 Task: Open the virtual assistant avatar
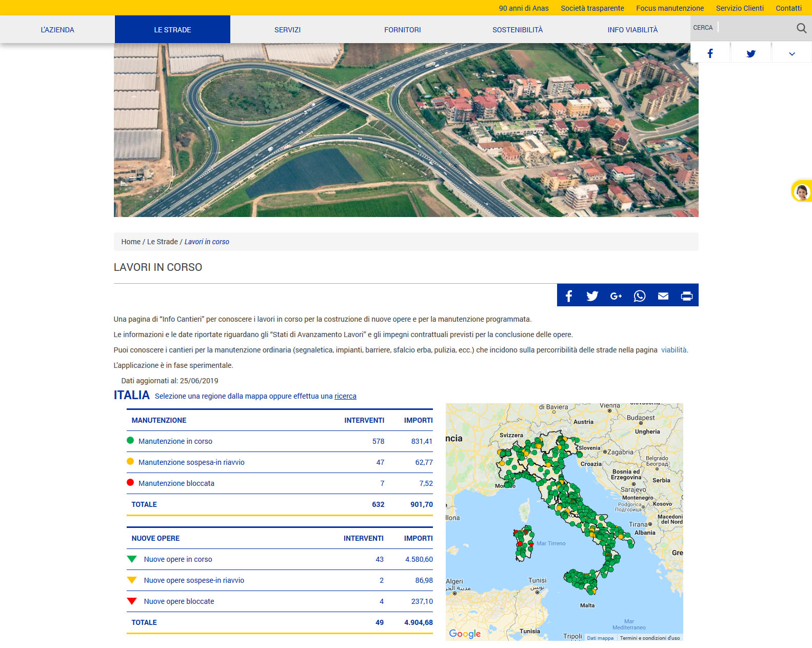point(801,192)
